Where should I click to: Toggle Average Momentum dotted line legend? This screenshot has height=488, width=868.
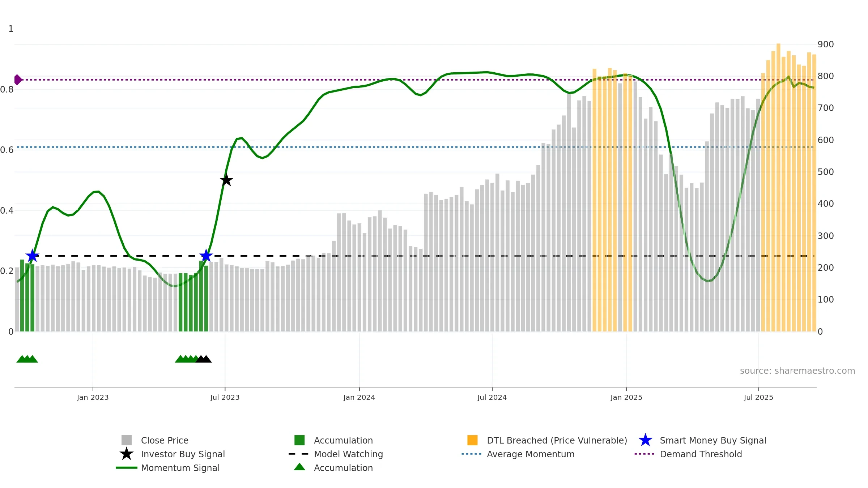click(x=530, y=454)
